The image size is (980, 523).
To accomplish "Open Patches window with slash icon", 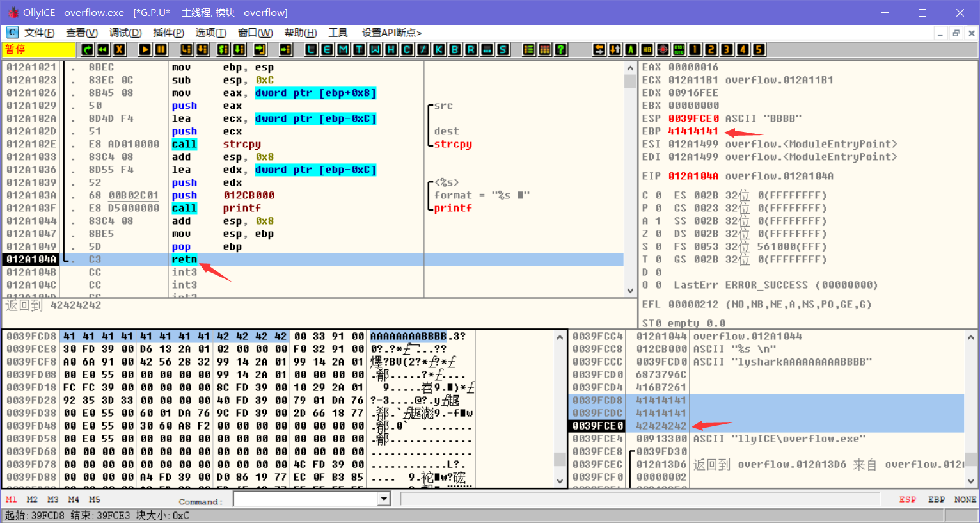I will pos(423,49).
